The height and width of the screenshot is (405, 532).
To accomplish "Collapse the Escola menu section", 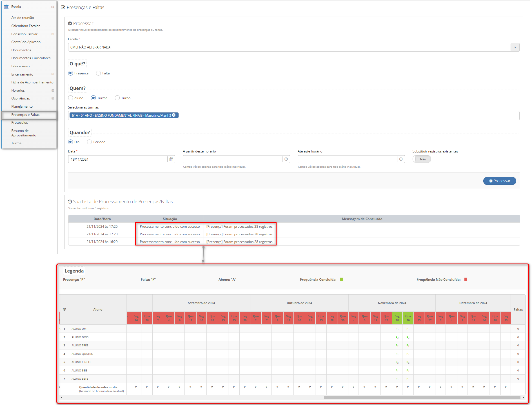I will pyautogui.click(x=53, y=7).
